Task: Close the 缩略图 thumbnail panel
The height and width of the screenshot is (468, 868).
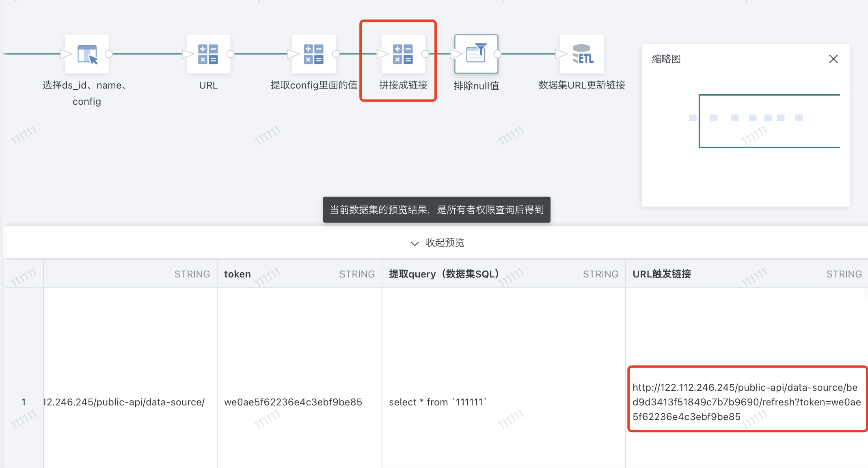Action: pyautogui.click(x=833, y=59)
